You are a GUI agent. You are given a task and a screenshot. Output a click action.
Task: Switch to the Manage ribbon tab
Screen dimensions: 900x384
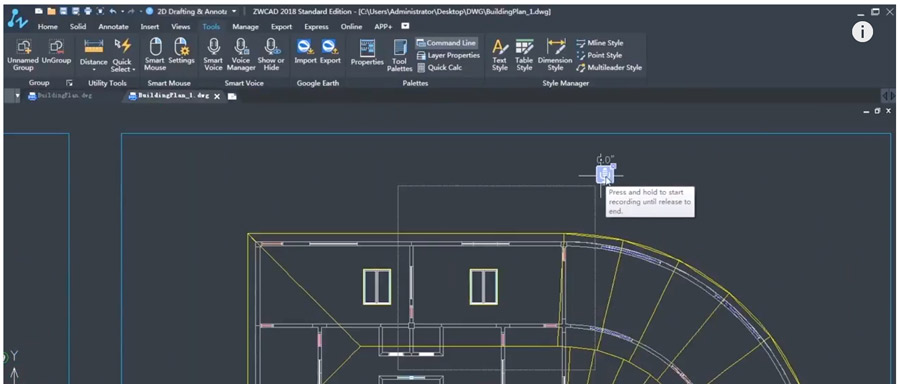246,27
